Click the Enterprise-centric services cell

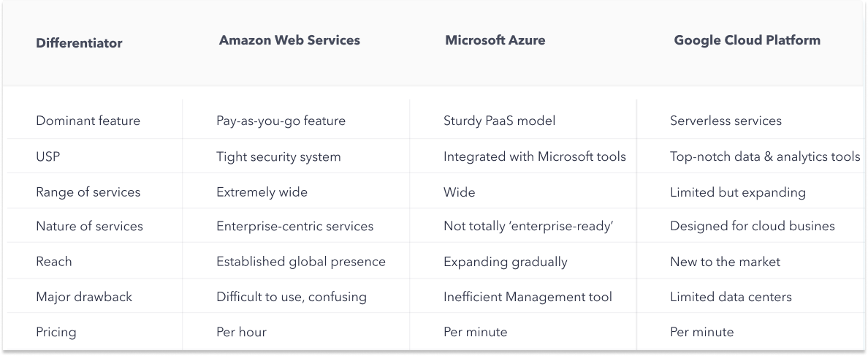coord(294,227)
